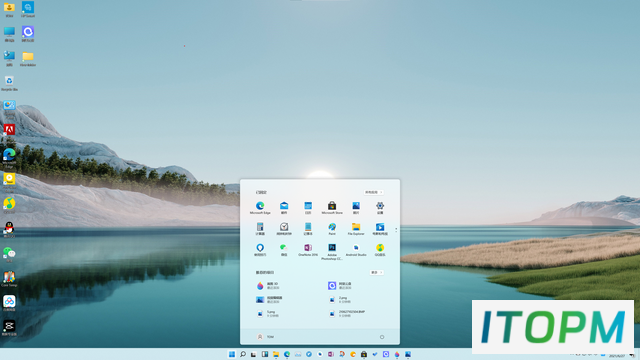Image resolution: width=640 pixels, height=360 pixels.
Task: Open Microsoft Edge from pinned apps
Action: 260,208
